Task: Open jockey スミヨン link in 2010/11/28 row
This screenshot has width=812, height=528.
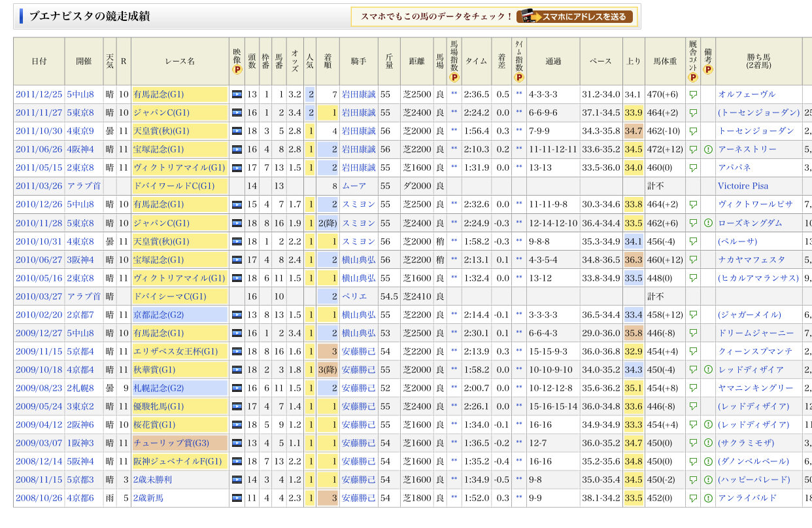Action: tap(358, 223)
